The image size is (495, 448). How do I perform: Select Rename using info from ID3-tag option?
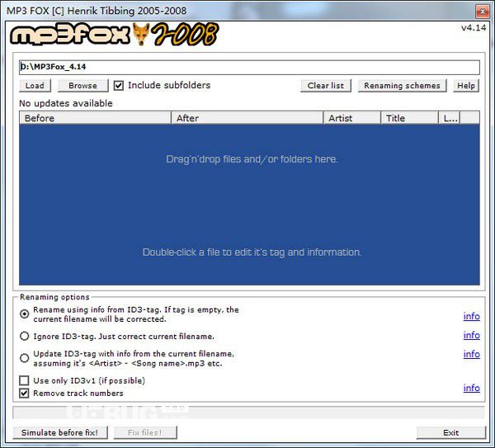[24, 314]
